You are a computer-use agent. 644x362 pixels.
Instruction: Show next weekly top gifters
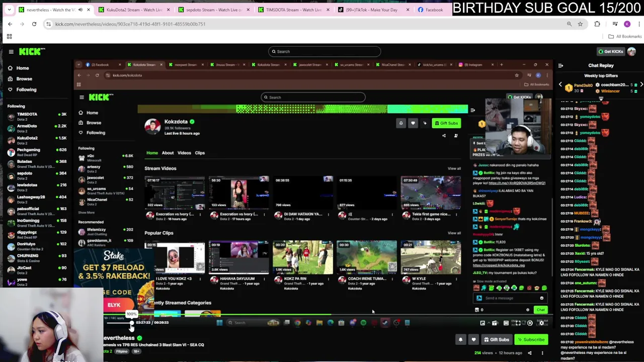point(641,85)
